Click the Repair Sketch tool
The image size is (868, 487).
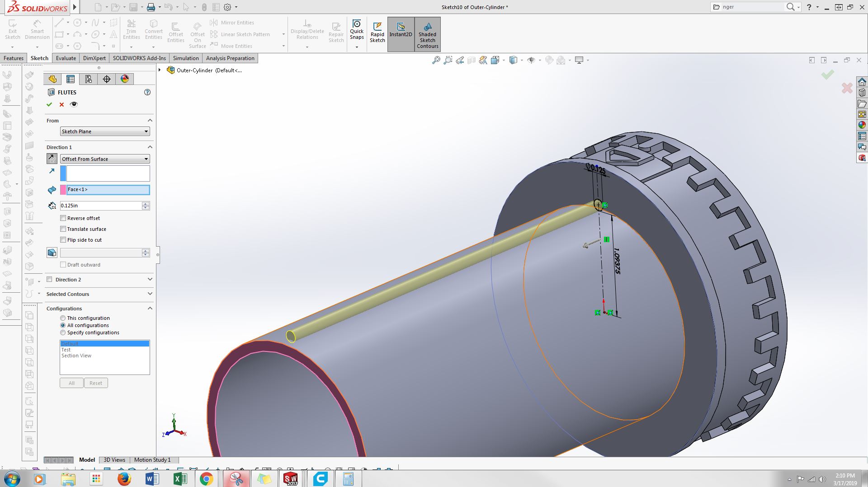click(x=336, y=33)
